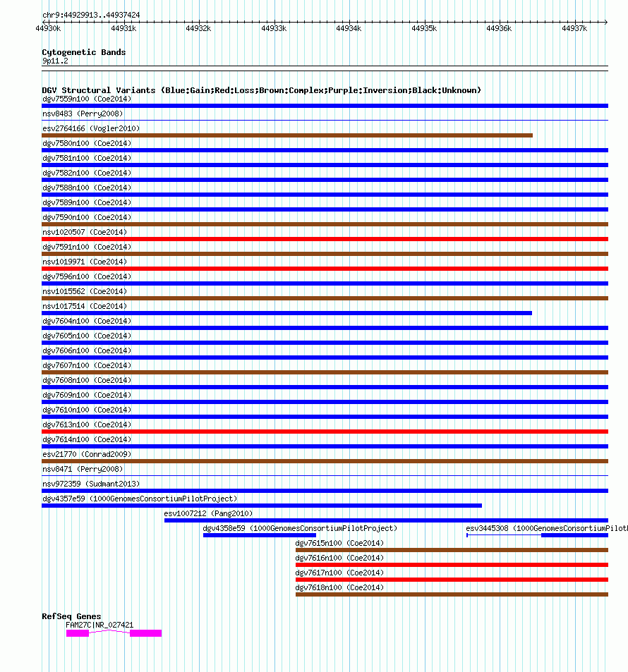Click the right arrowhead of the ruler
The image size is (628, 672).
tap(605, 22)
